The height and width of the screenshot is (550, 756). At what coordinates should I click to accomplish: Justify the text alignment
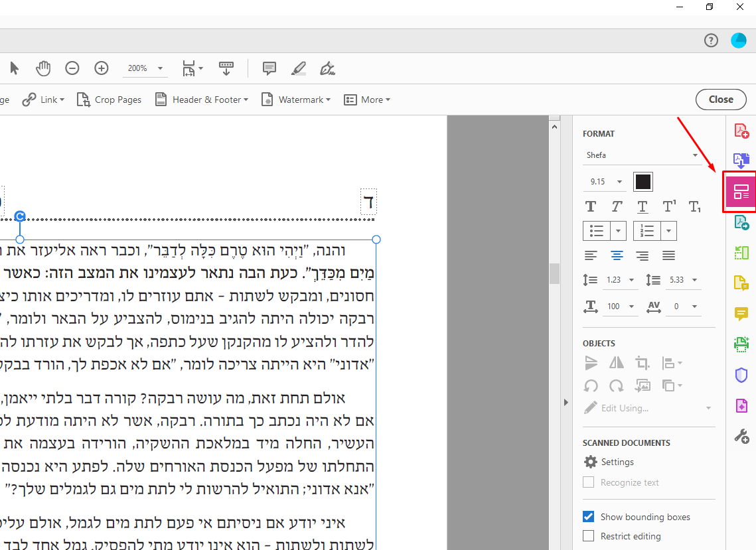pos(668,256)
